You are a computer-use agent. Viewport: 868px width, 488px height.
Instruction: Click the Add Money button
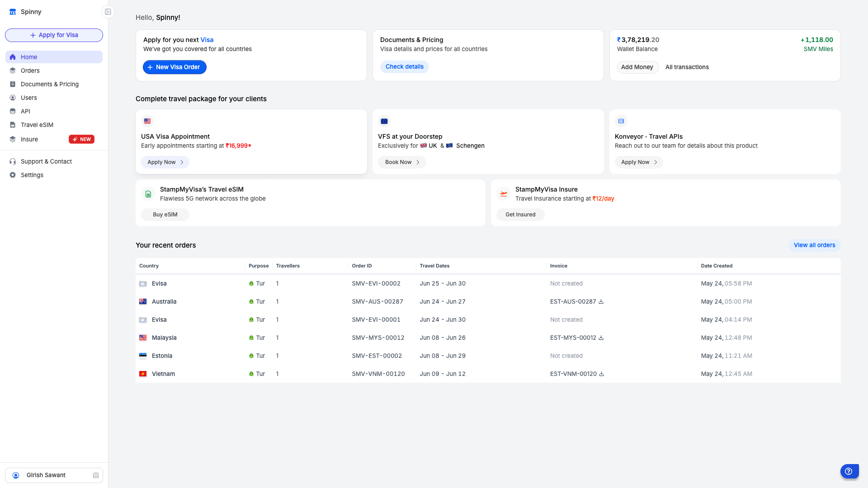(637, 67)
